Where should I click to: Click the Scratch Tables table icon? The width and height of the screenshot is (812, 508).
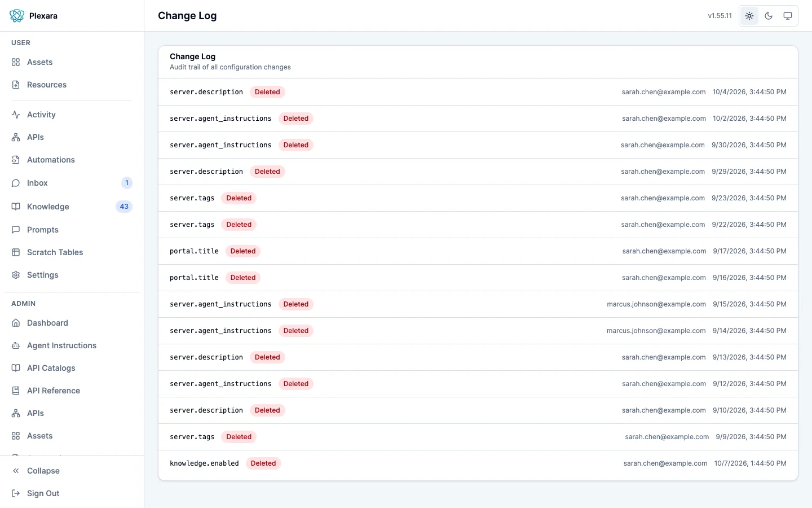coord(16,252)
